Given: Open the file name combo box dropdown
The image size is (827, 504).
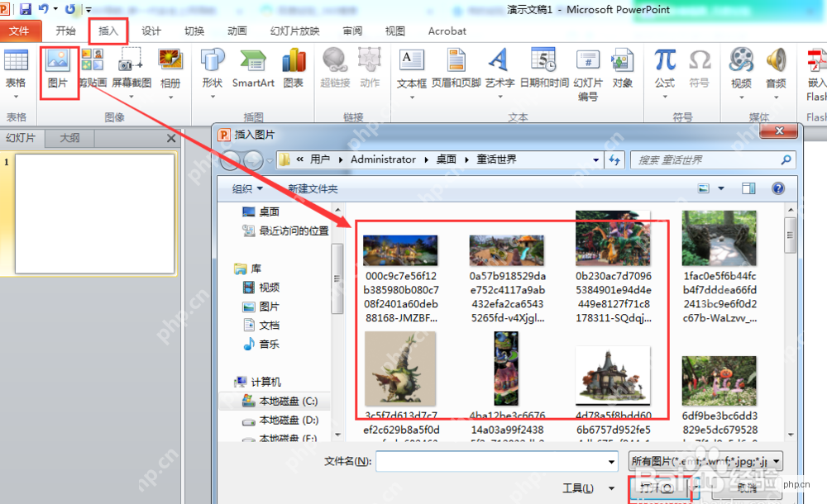Looking at the screenshot, I should click(611, 461).
